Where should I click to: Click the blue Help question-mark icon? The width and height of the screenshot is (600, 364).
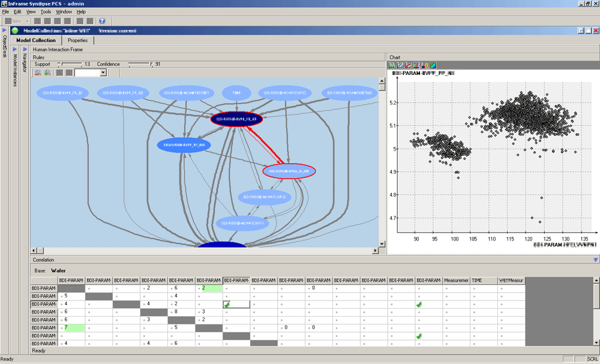pos(102,21)
